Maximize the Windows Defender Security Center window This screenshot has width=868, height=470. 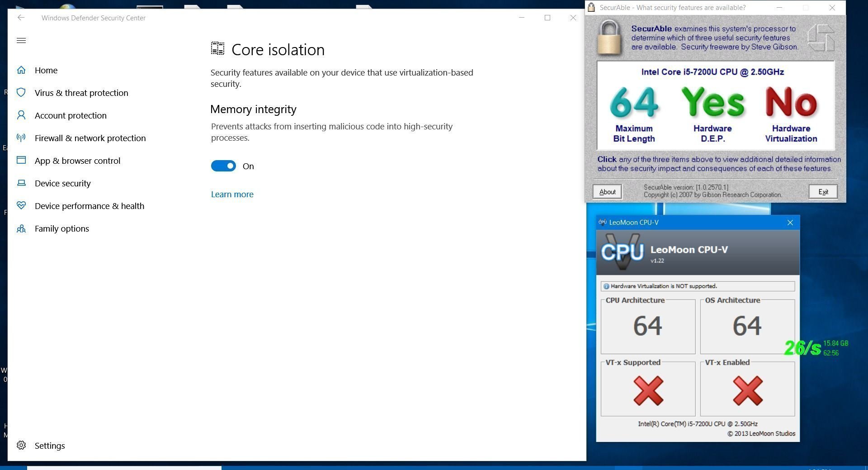click(x=547, y=18)
